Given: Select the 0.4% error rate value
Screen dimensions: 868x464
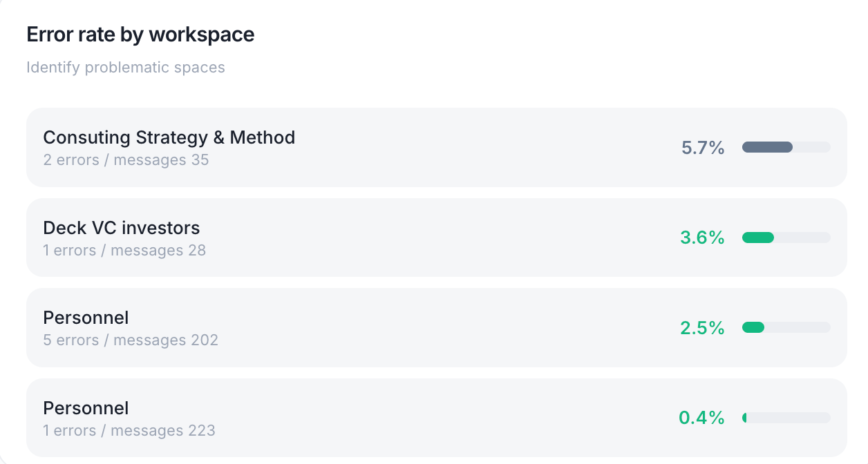Looking at the screenshot, I should point(701,418).
